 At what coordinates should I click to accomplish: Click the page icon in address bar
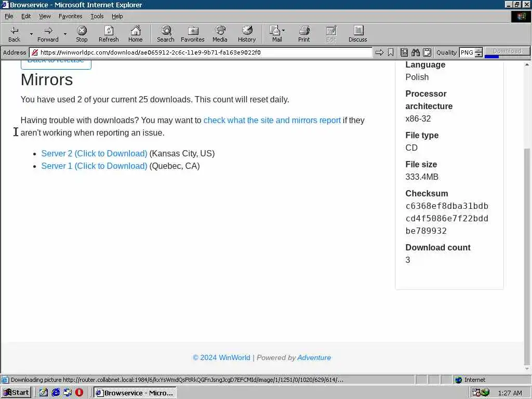pos(34,52)
